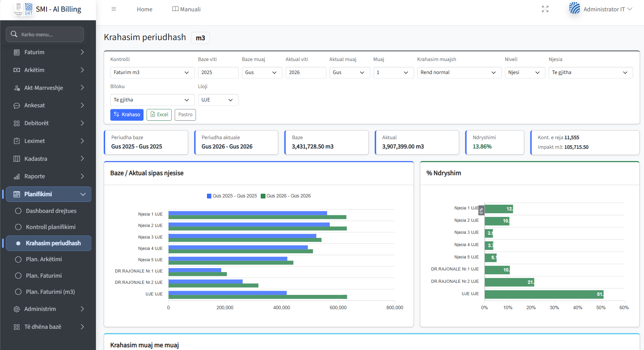This screenshot has width=644, height=350.
Task: Click the Manuali book icon
Action: (175, 9)
